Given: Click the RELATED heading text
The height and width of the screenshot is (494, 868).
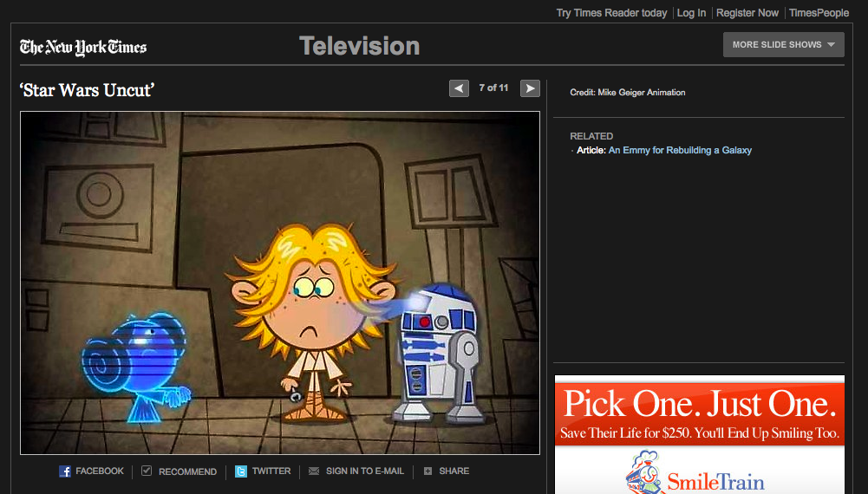Looking at the screenshot, I should click(591, 136).
